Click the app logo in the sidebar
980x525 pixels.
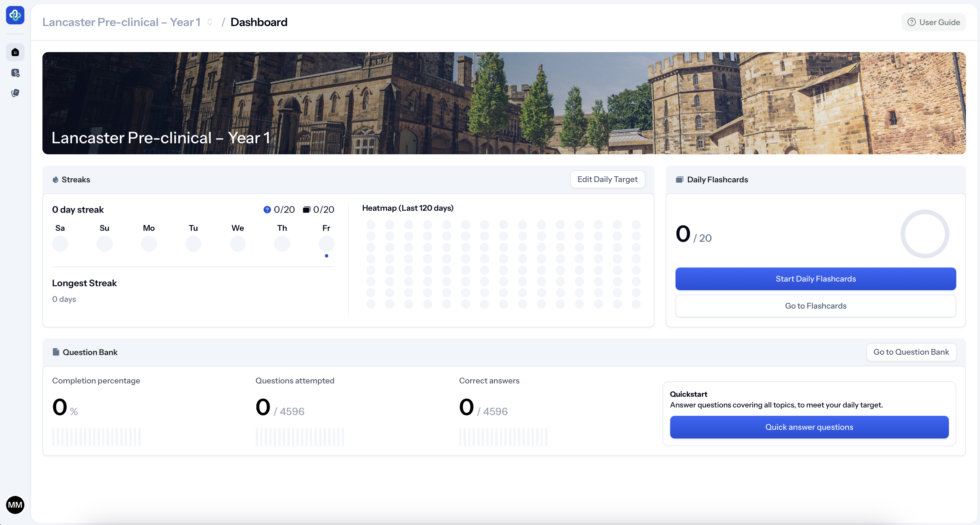(15, 15)
